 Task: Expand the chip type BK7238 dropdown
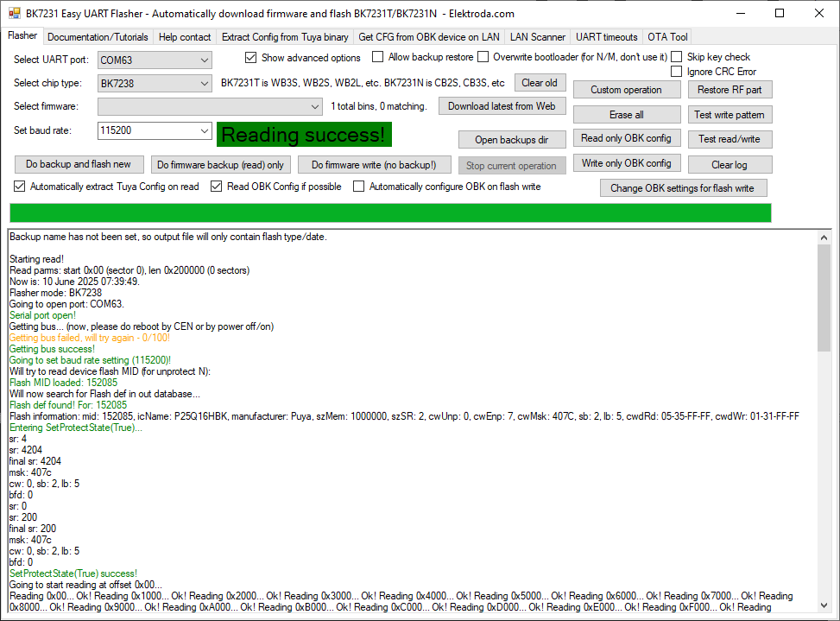pos(155,84)
